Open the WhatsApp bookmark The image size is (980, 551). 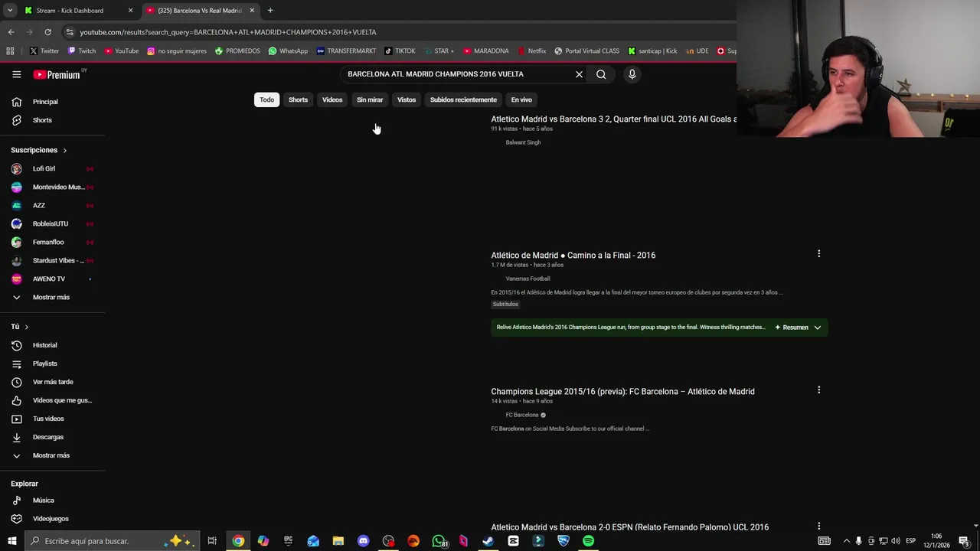coord(288,51)
